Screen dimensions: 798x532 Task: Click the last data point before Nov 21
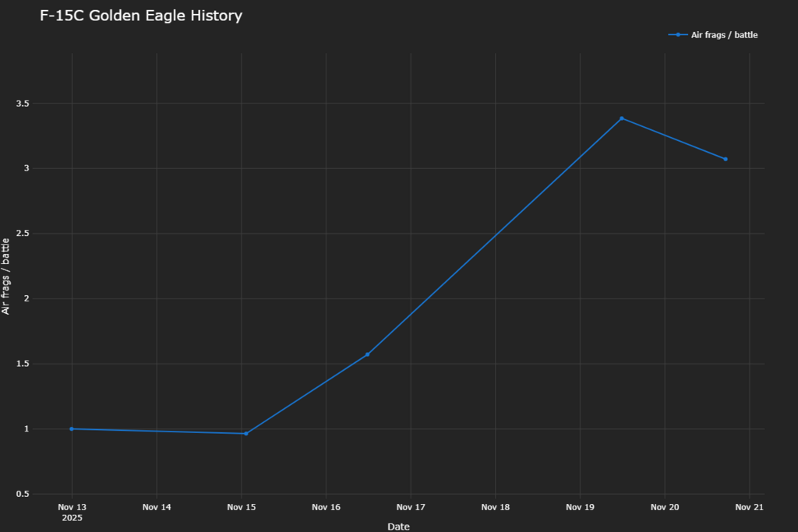pos(726,159)
